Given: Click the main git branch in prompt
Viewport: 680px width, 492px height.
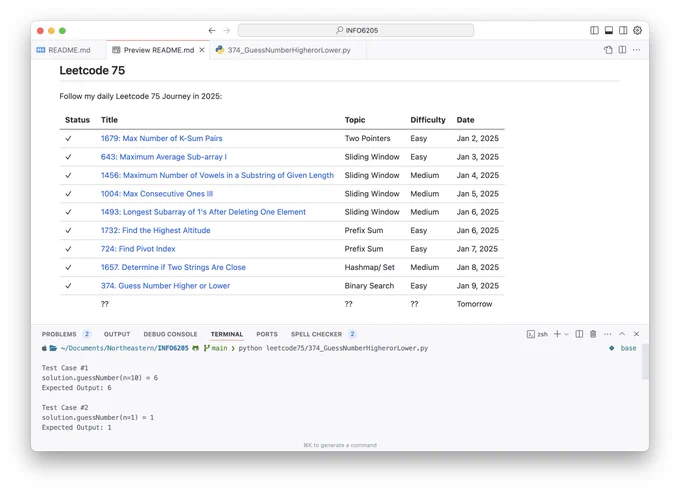Looking at the screenshot, I should pyautogui.click(x=216, y=348).
